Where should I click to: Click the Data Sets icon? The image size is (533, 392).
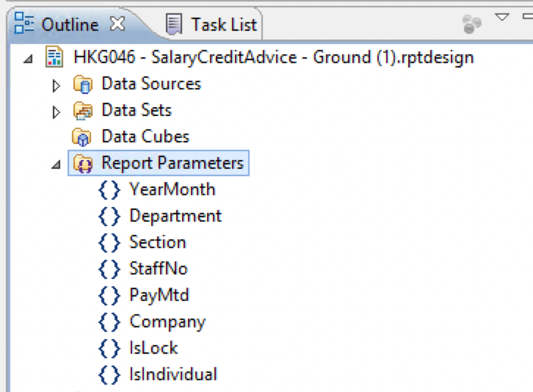click(82, 110)
